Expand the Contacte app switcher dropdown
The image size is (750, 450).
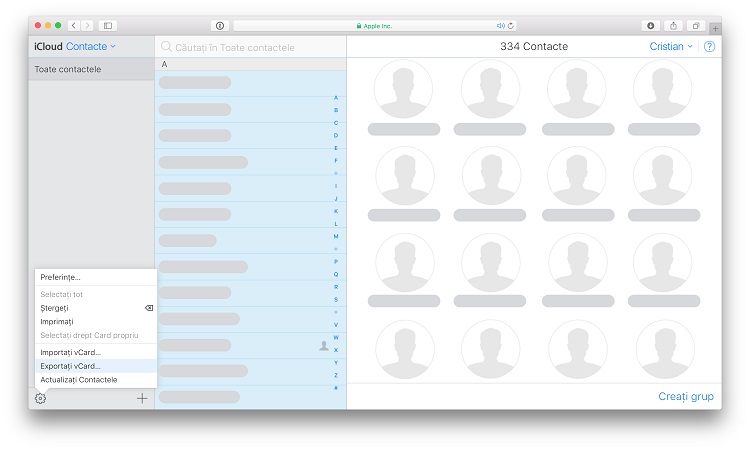coord(91,47)
